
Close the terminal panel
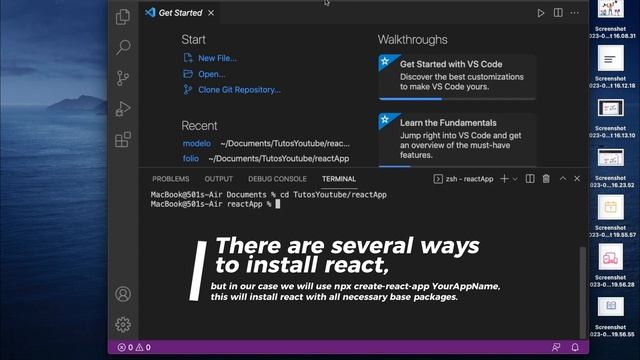coord(577,179)
